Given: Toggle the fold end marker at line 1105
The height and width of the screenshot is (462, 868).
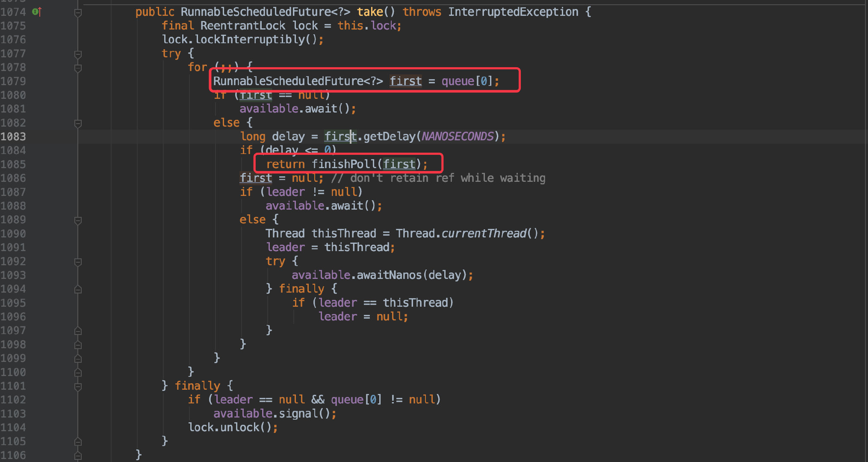Looking at the screenshot, I should pos(78,441).
